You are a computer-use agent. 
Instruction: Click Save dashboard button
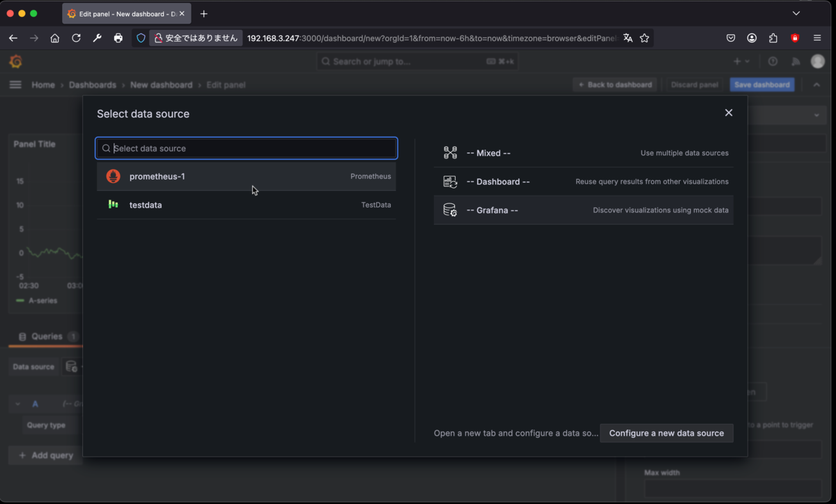762,85
